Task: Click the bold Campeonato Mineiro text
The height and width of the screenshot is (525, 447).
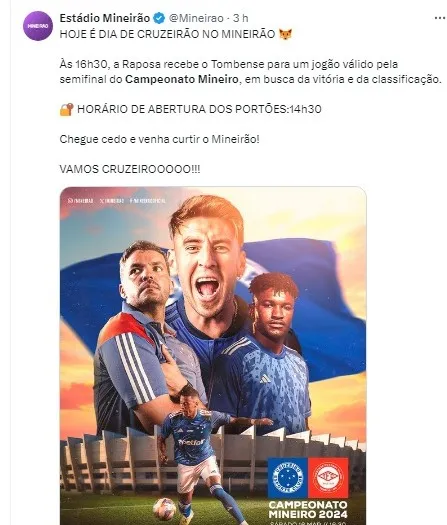Action: tap(181, 79)
